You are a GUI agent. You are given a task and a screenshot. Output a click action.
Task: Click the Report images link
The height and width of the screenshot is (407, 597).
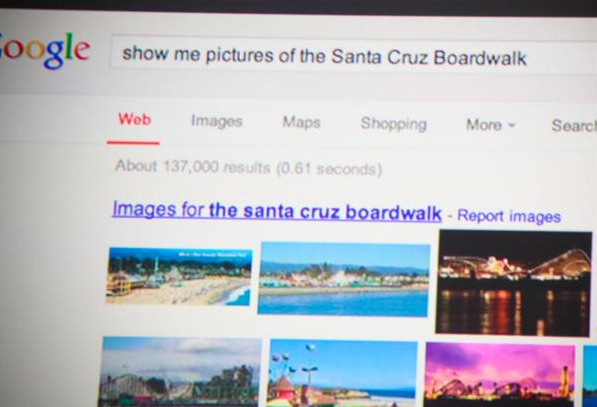509,216
